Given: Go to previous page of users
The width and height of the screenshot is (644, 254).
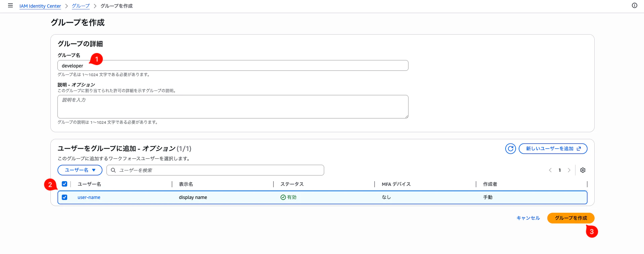Looking at the screenshot, I should [550, 170].
